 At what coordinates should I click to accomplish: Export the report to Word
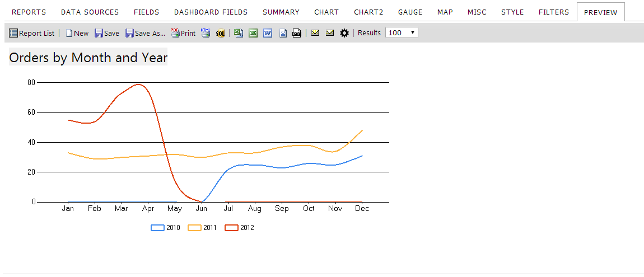click(x=268, y=33)
